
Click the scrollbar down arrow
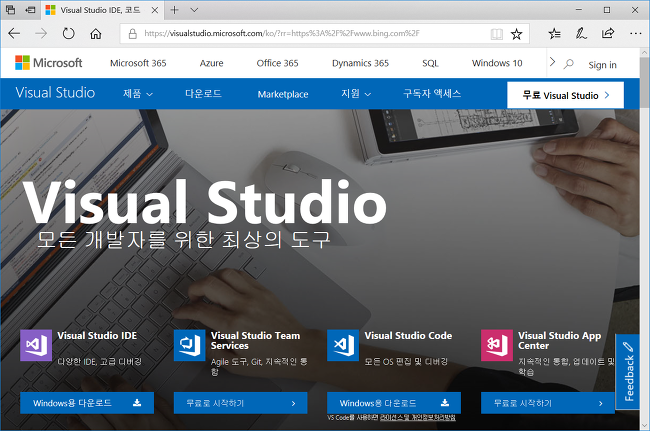[645, 426]
